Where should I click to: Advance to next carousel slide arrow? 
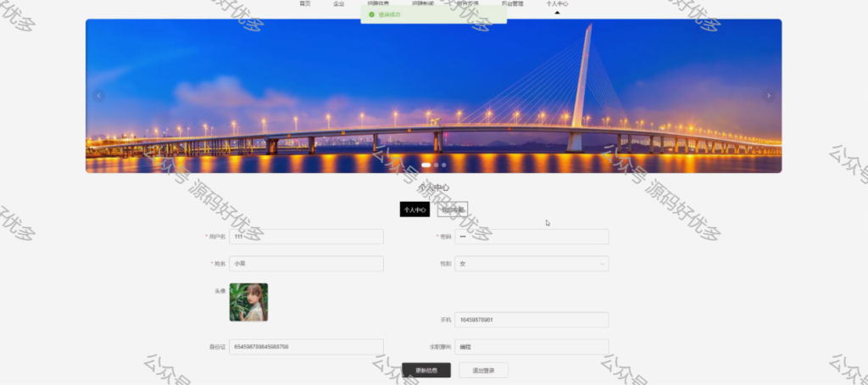pos(768,96)
